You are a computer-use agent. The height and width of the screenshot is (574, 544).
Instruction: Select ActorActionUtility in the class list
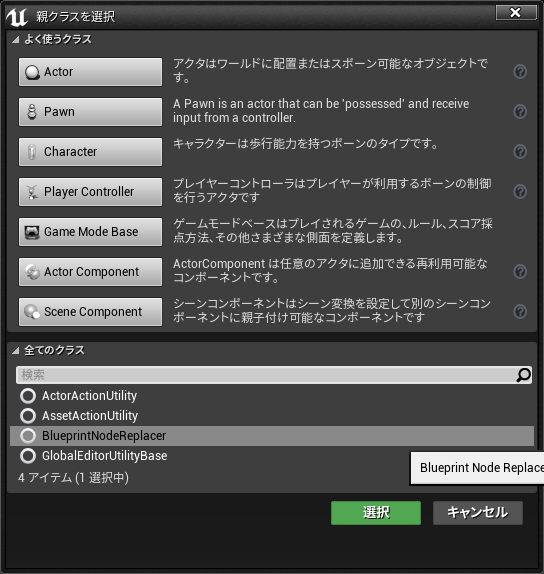(x=272, y=396)
